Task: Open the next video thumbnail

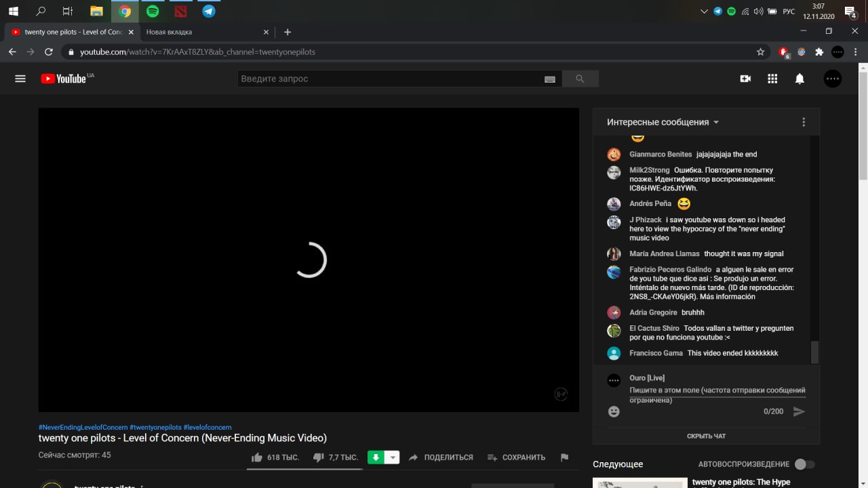Action: pyautogui.click(x=639, y=483)
